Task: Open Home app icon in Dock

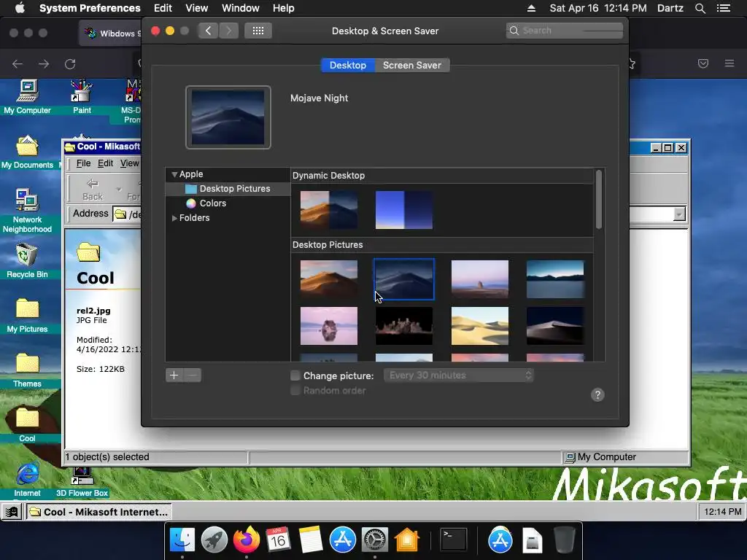Action: (406, 540)
